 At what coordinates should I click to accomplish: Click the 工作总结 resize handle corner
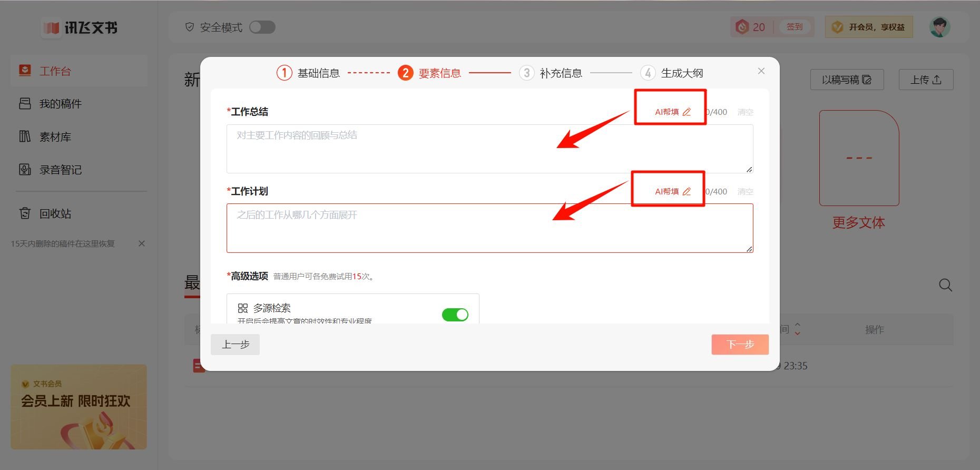pos(749,169)
